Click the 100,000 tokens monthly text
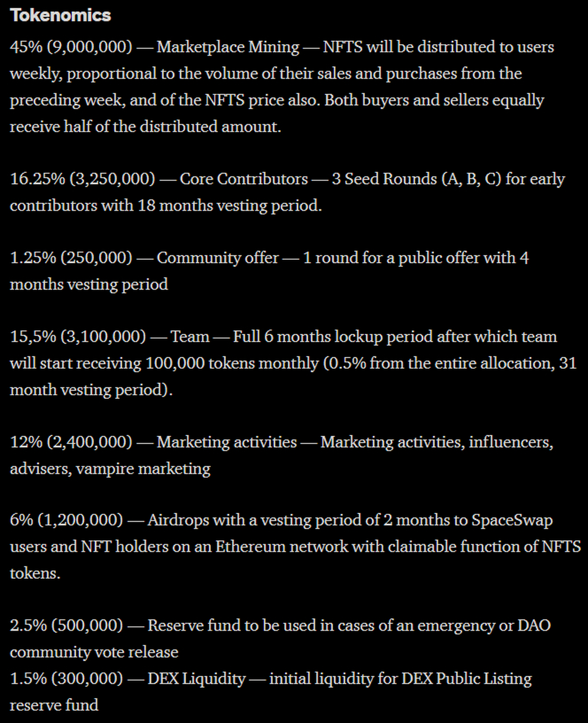The width and height of the screenshot is (588, 723). pos(232,363)
